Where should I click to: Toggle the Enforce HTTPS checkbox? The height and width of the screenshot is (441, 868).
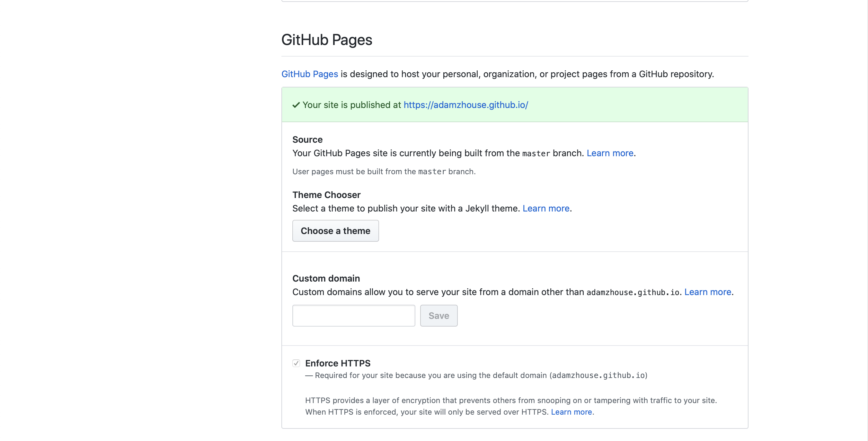296,363
